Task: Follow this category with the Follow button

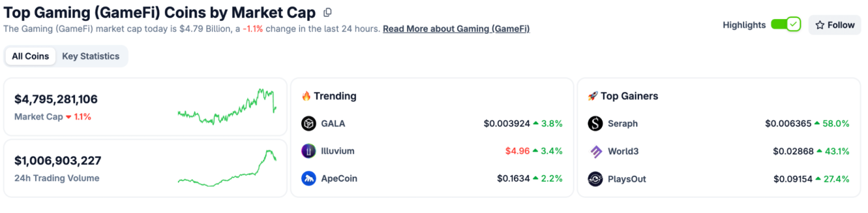Action: (x=835, y=25)
